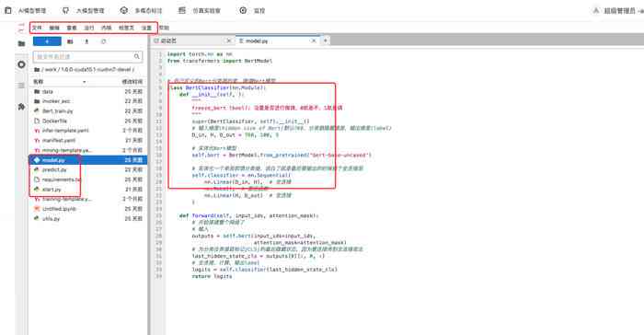Open the table of contents list icon in sidebar
Screen dimensions: 644x335
[21, 86]
